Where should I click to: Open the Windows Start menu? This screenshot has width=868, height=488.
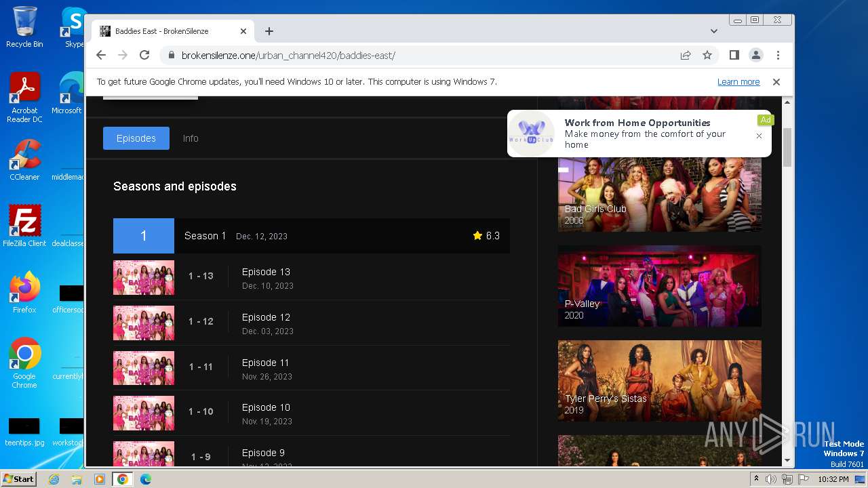pos(19,479)
